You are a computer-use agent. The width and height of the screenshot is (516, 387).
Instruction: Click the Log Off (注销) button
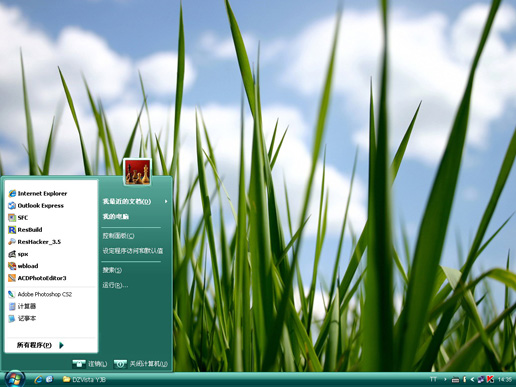coord(90,364)
